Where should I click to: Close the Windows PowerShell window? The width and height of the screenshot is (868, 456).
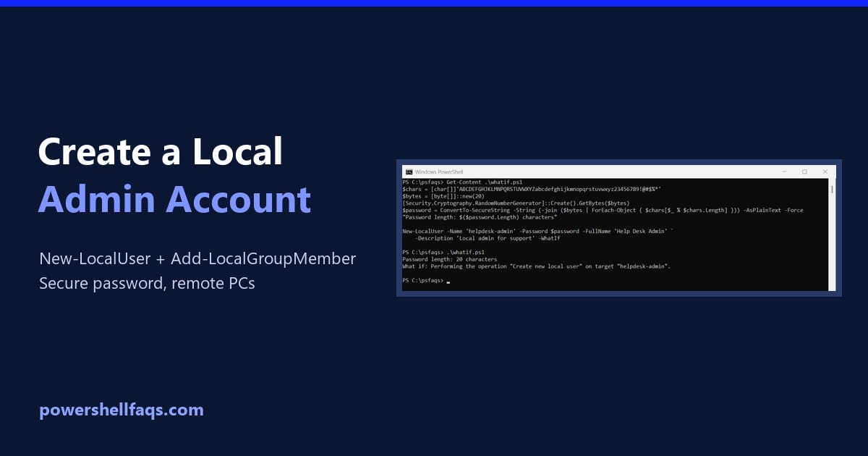tap(825, 172)
